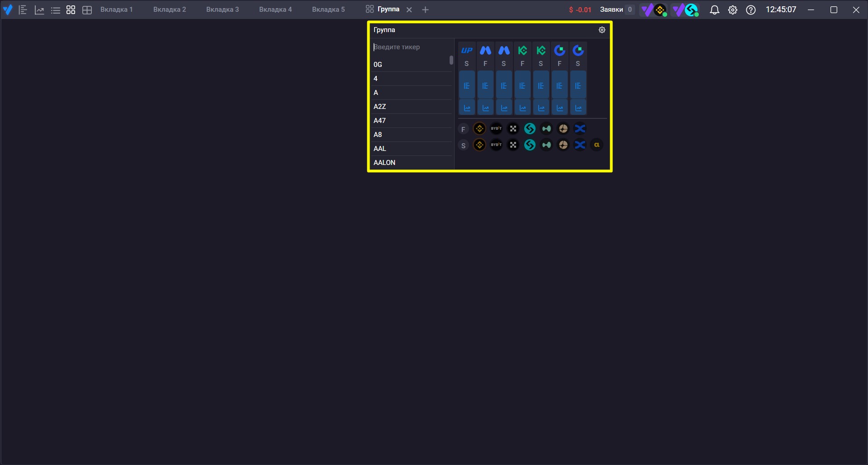Select the AALON ticker in the list
Viewport: 868px width, 465px height.
[411, 163]
